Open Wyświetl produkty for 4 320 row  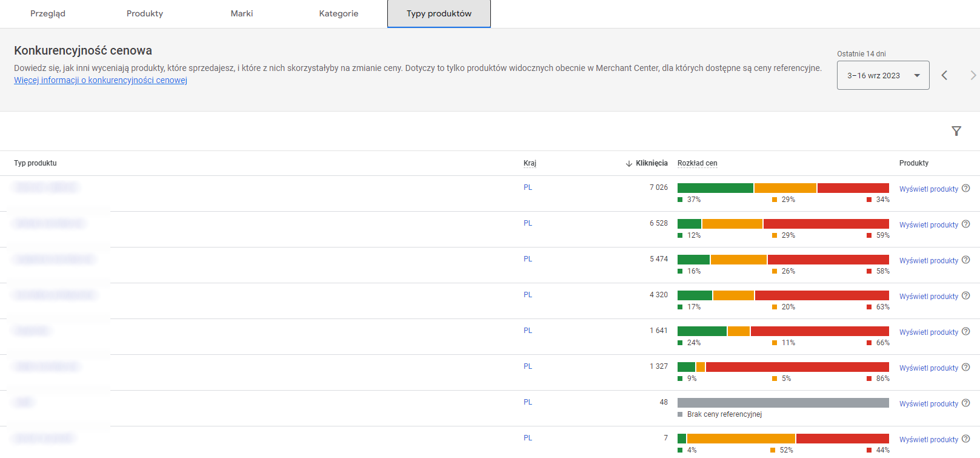tap(928, 297)
